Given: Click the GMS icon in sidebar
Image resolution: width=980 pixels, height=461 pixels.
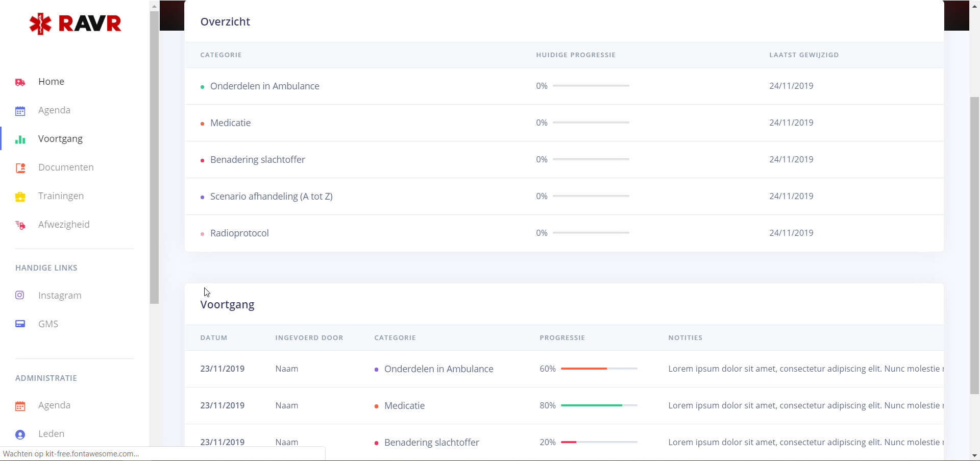Looking at the screenshot, I should click(20, 324).
